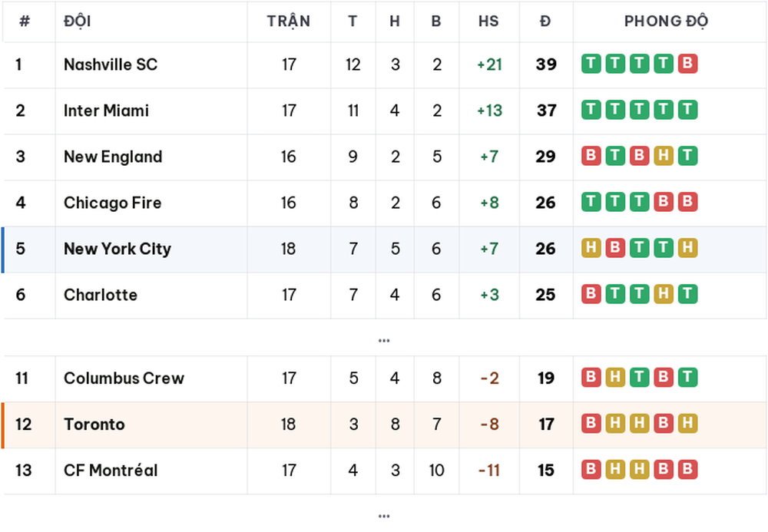Expand hidden rows below Charlotte

[x=384, y=340]
